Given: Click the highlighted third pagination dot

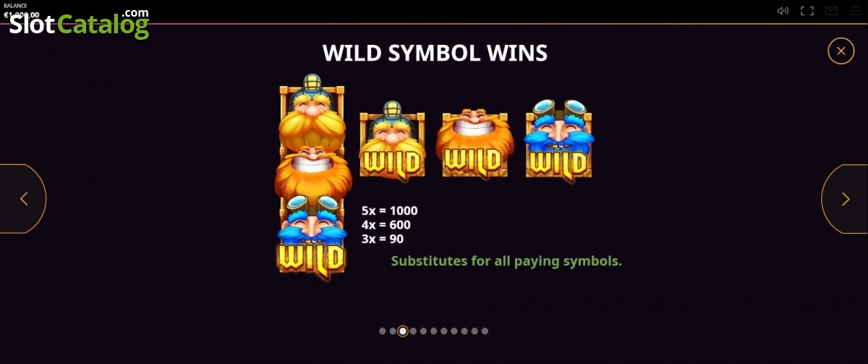Looking at the screenshot, I should coord(403,331).
